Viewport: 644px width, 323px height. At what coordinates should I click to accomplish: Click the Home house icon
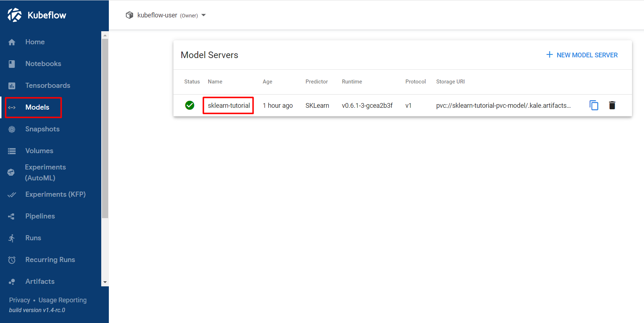click(12, 42)
